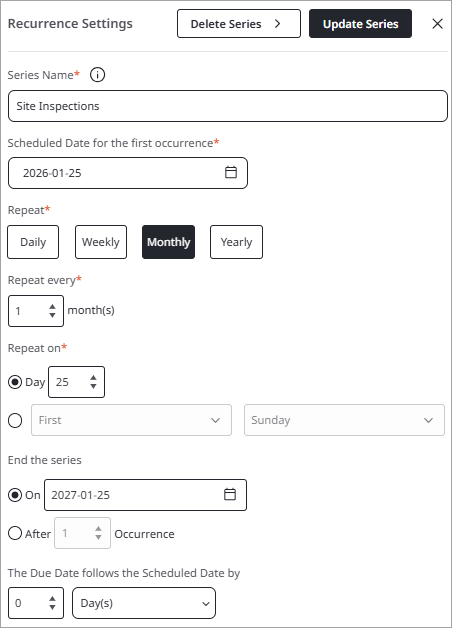This screenshot has width=452, height=628.
Task: Click inside the Series Name field
Action: coord(228,106)
